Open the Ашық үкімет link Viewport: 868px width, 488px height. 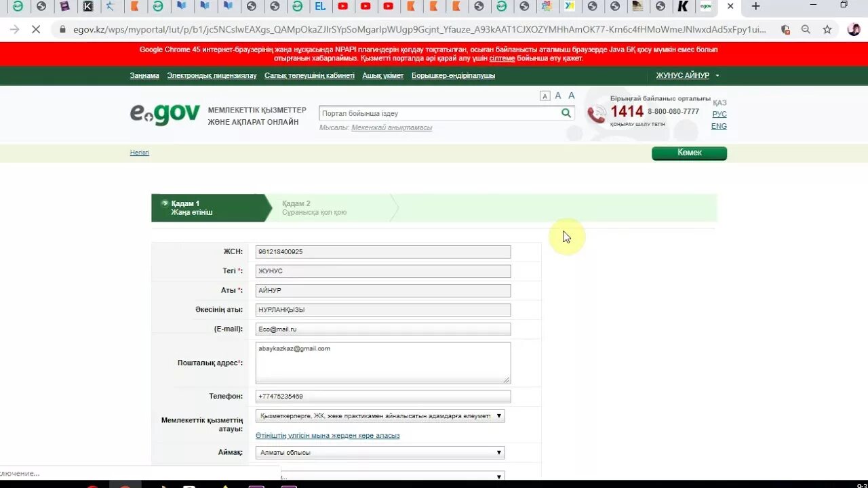point(383,75)
